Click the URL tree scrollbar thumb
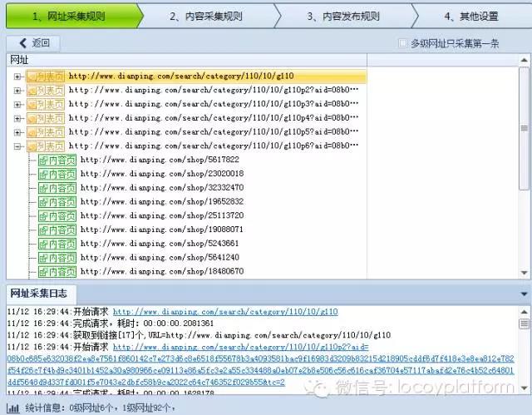 (524, 128)
